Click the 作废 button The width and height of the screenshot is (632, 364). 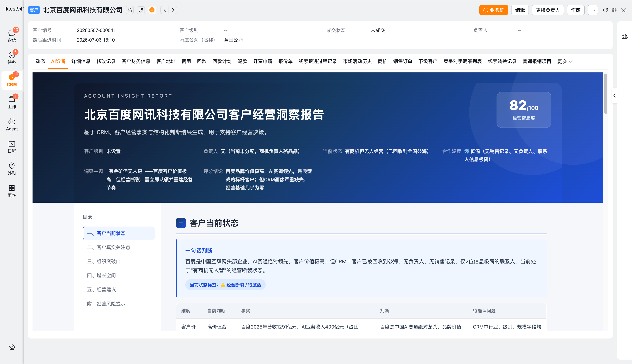[575, 10]
